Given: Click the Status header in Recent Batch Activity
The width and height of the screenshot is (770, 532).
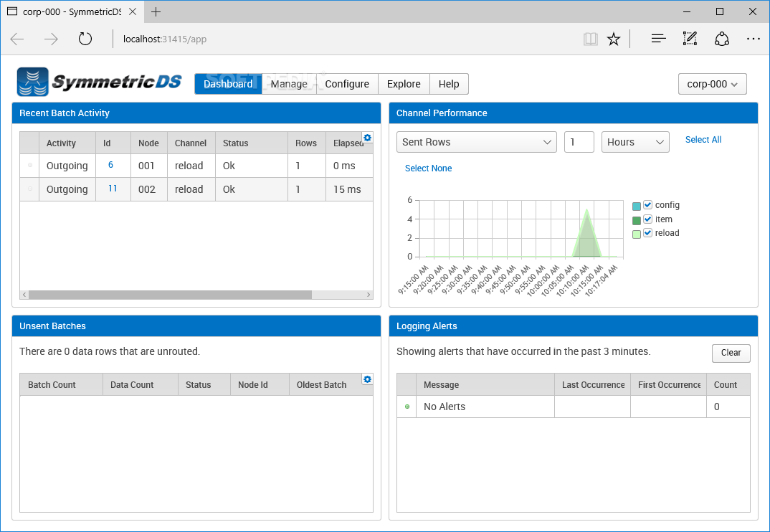Looking at the screenshot, I should (x=252, y=143).
